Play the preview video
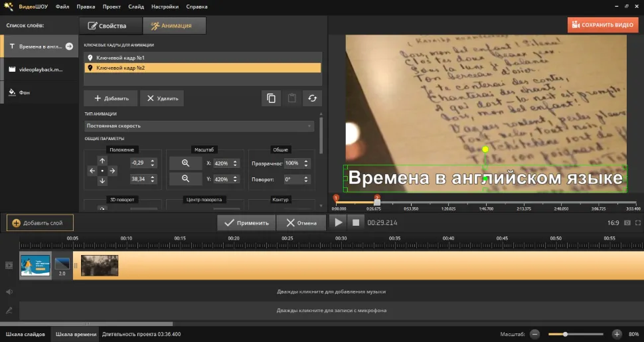 (338, 222)
